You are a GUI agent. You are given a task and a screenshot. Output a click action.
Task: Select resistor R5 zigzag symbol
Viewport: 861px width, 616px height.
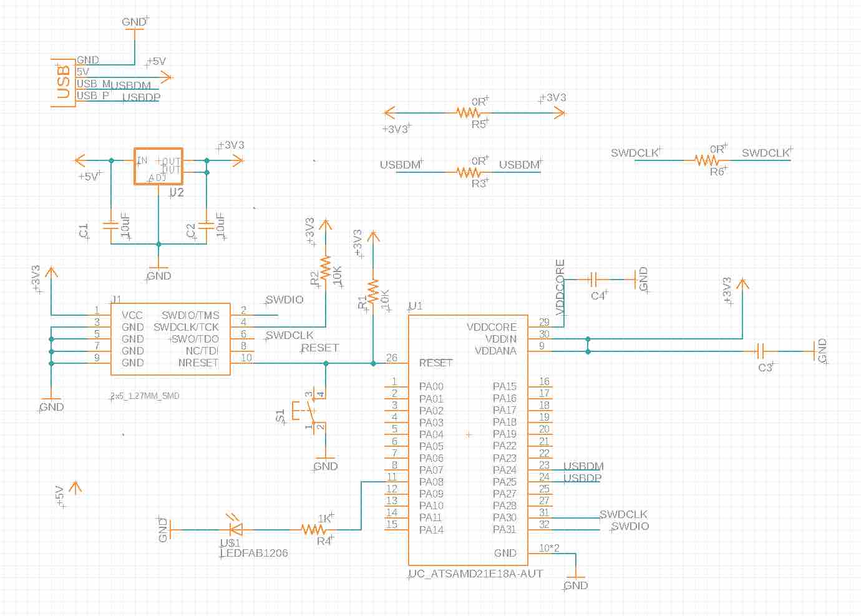tap(468, 113)
